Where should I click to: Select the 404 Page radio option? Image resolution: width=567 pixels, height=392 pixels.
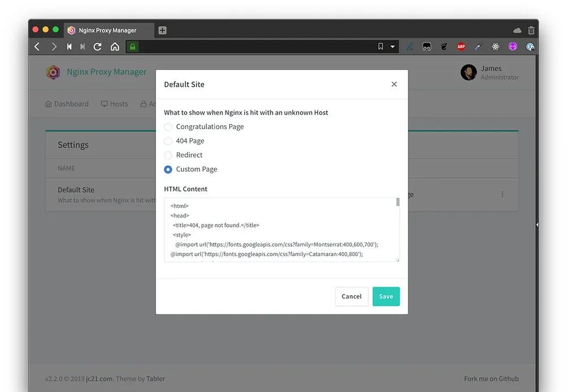(168, 141)
